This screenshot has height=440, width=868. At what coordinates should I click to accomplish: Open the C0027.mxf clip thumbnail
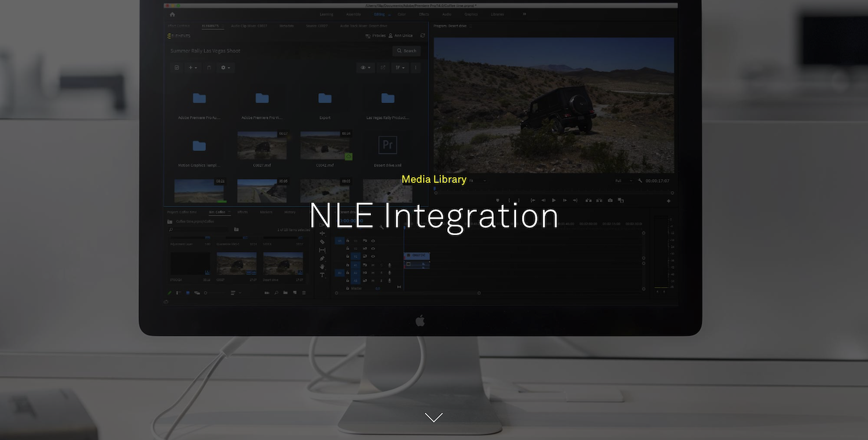click(x=262, y=145)
